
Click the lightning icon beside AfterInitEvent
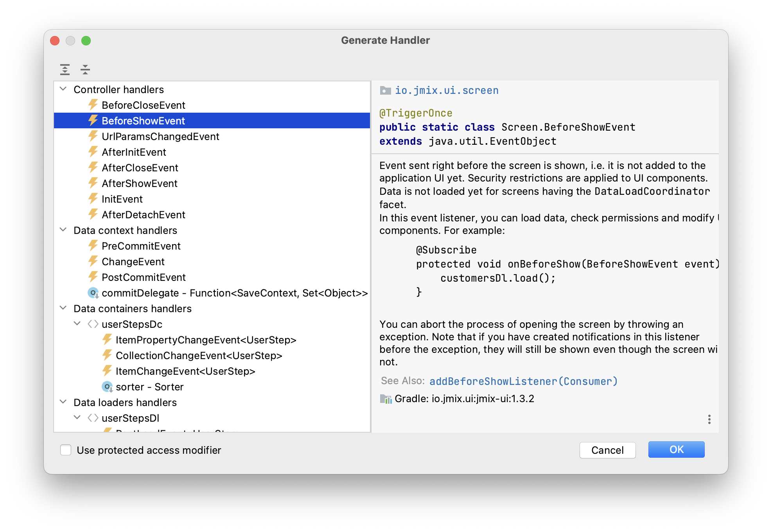(x=93, y=152)
